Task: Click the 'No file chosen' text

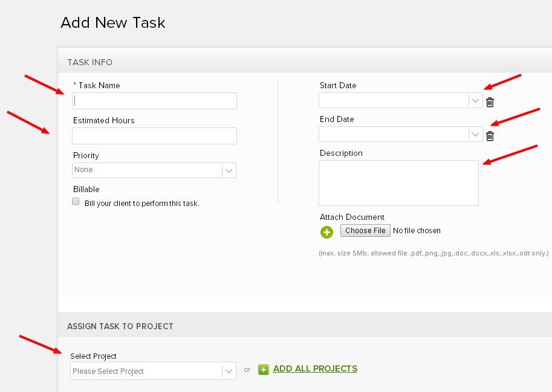Action: tap(417, 231)
